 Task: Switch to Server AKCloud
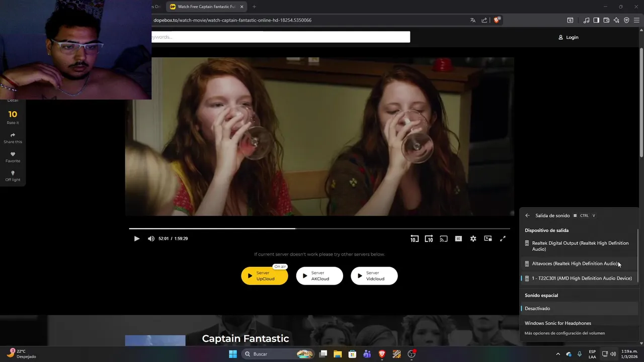coord(319,276)
